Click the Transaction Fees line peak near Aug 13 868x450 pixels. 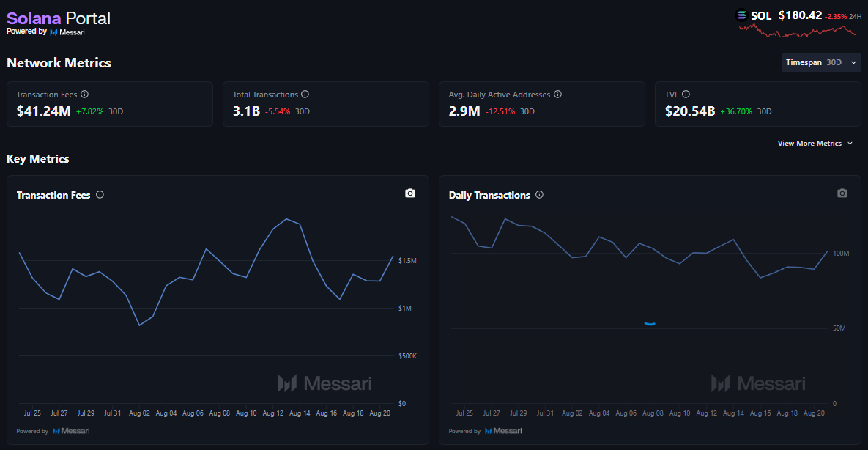pyautogui.click(x=286, y=219)
